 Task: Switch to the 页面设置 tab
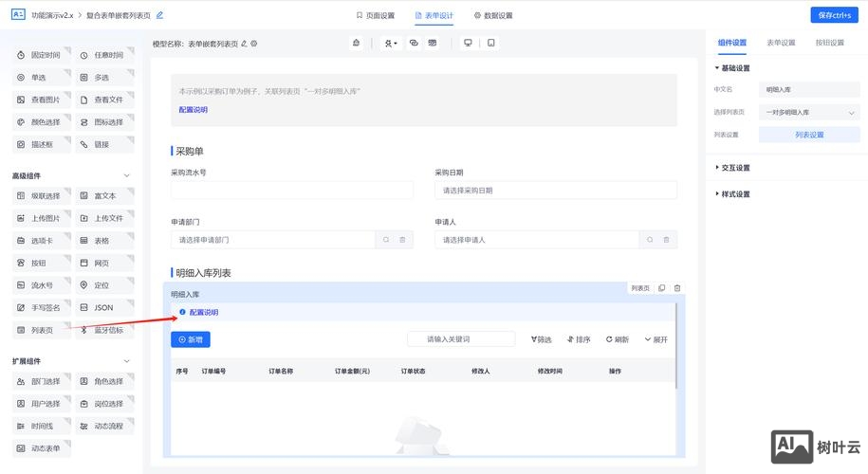coord(376,15)
